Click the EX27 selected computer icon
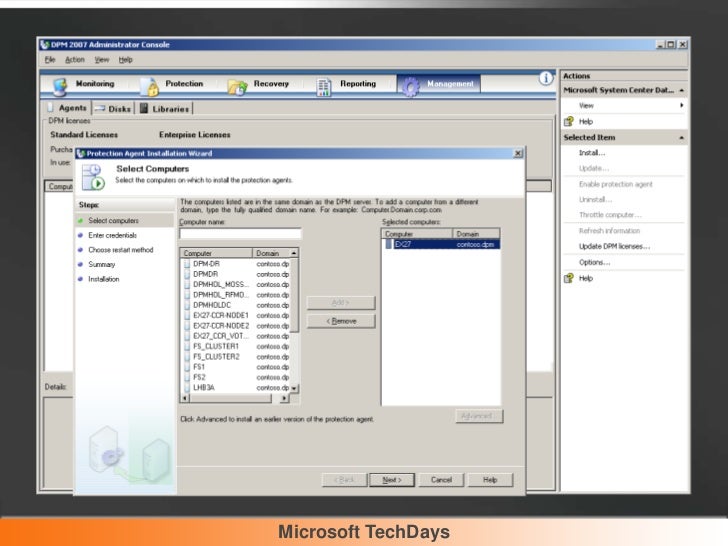This screenshot has width=728, height=546. click(389, 244)
